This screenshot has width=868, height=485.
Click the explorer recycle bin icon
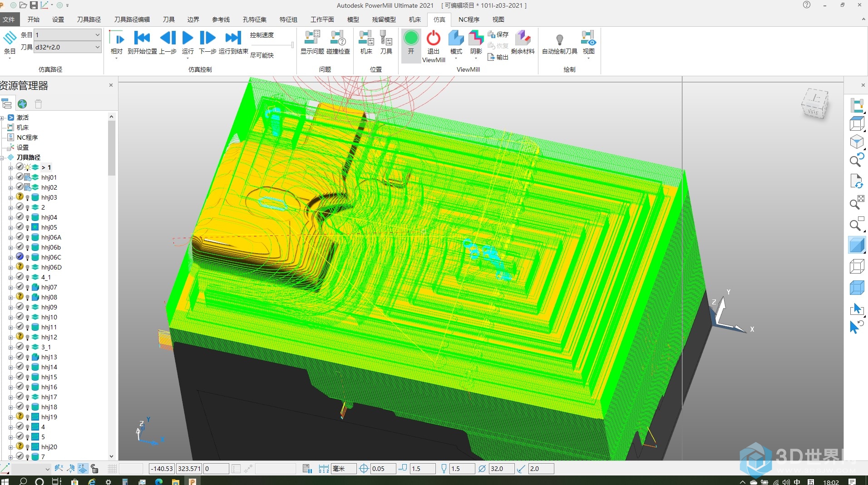39,104
